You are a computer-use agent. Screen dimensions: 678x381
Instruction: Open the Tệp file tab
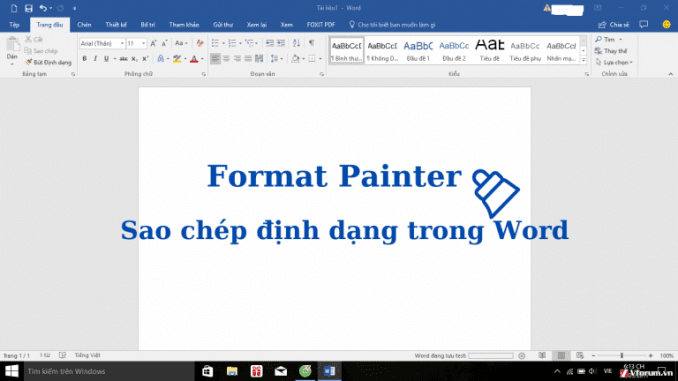pyautogui.click(x=14, y=25)
